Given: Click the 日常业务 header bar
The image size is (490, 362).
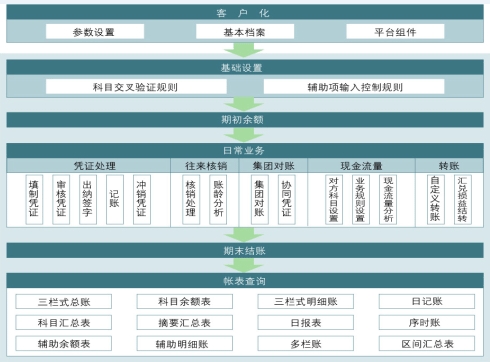Looking at the screenshot, I should coord(245,150).
